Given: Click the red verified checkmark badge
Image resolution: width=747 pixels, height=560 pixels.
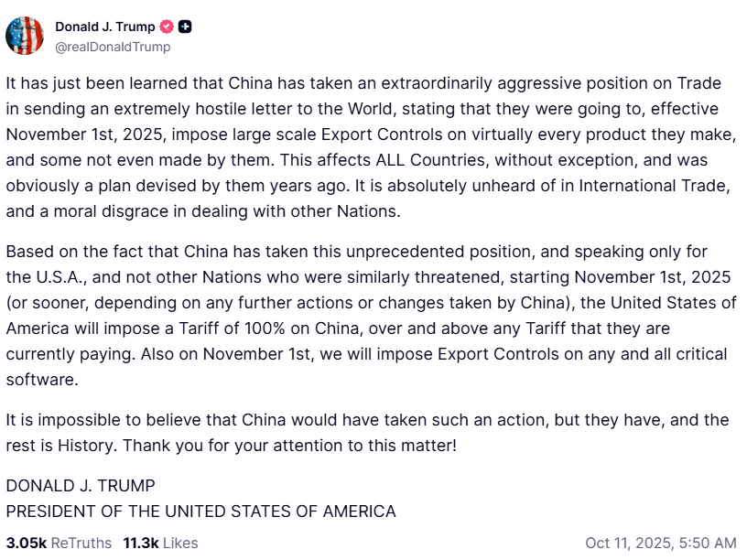Looking at the screenshot, I should pyautogui.click(x=167, y=27).
